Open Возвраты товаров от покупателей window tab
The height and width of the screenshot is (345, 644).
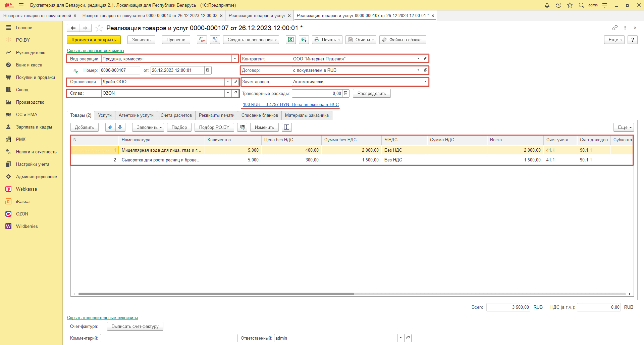(x=37, y=15)
